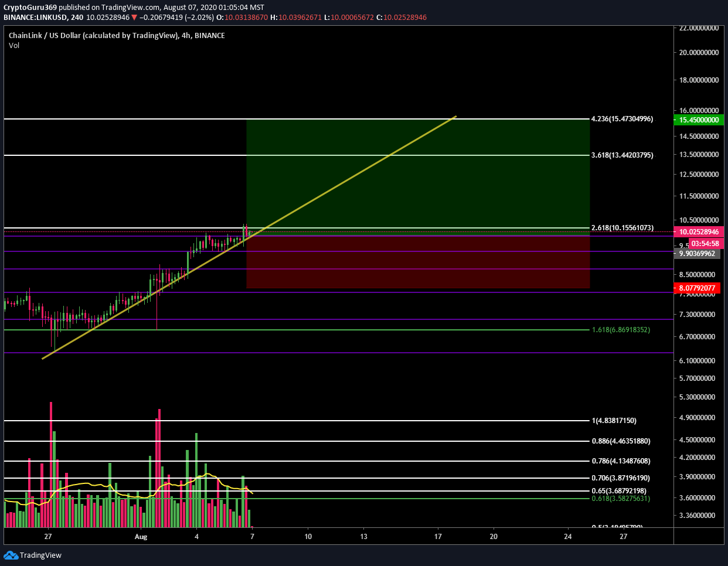Click the −0.20679419 (−2.02%) change value
This screenshot has width=728, height=566.
176,18
